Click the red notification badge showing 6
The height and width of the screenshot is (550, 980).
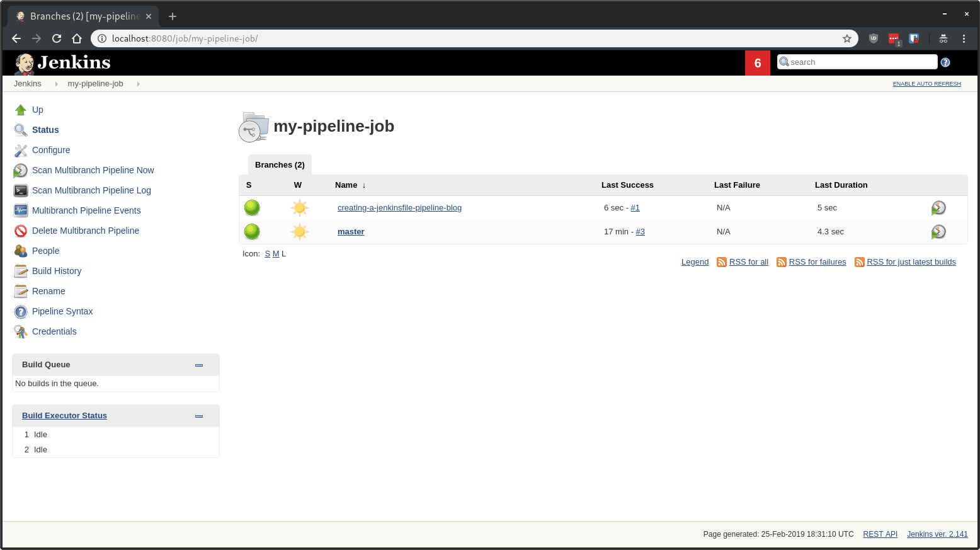pos(758,62)
